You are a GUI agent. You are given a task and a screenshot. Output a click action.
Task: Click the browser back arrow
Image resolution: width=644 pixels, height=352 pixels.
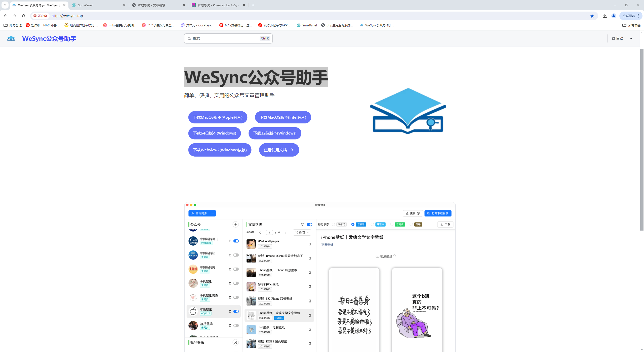pos(6,16)
